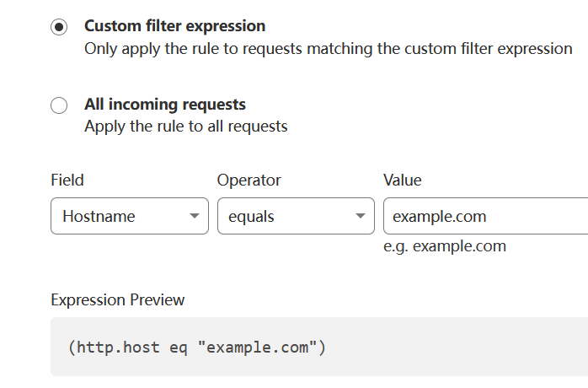Image resolution: width=588 pixels, height=388 pixels.
Task: Click the 'Value' column label
Action: tap(403, 180)
